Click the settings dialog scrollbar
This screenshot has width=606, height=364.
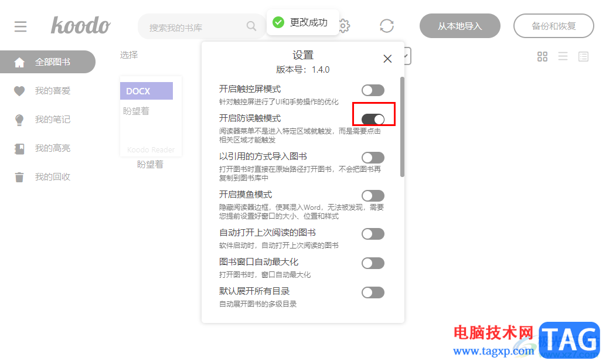(402, 127)
